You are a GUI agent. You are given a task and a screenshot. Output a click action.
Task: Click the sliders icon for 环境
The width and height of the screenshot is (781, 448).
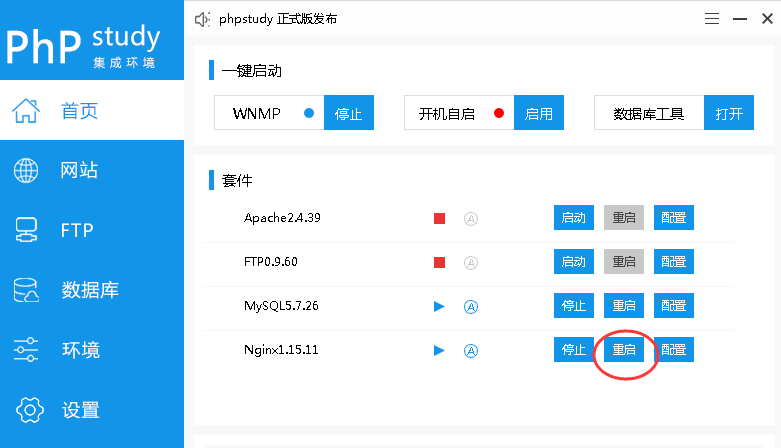[26, 350]
